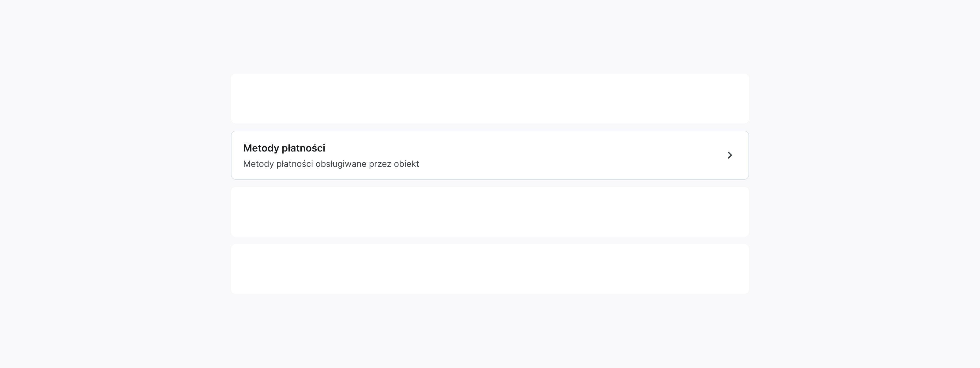Click the subtitle 'Metody płatności obsługiwane przez obiekt'
Screen dimensions: 980x368
tap(331, 164)
